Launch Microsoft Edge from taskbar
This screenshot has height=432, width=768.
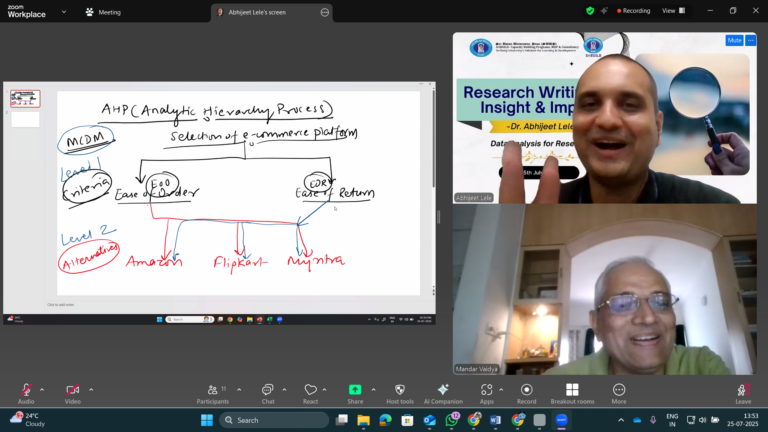(x=385, y=420)
